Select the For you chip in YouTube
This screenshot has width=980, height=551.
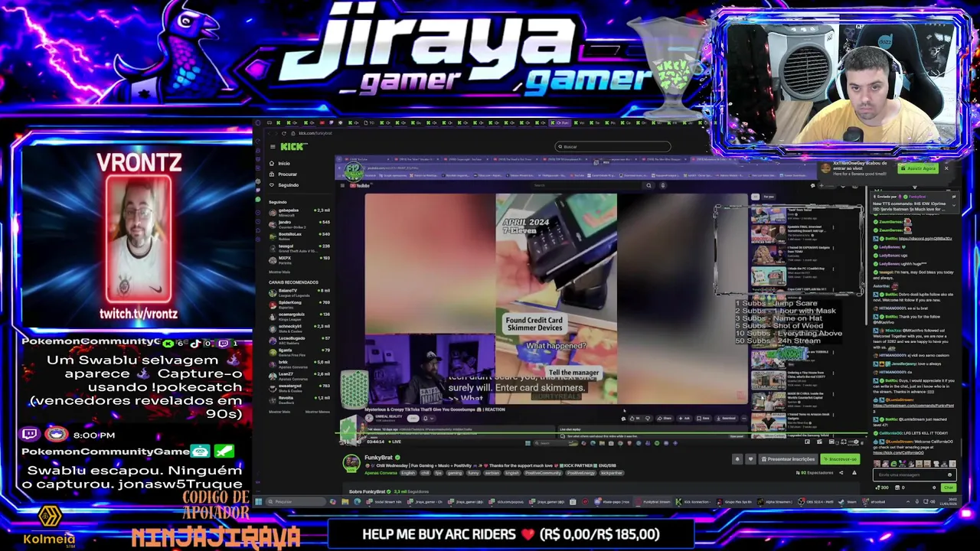769,197
